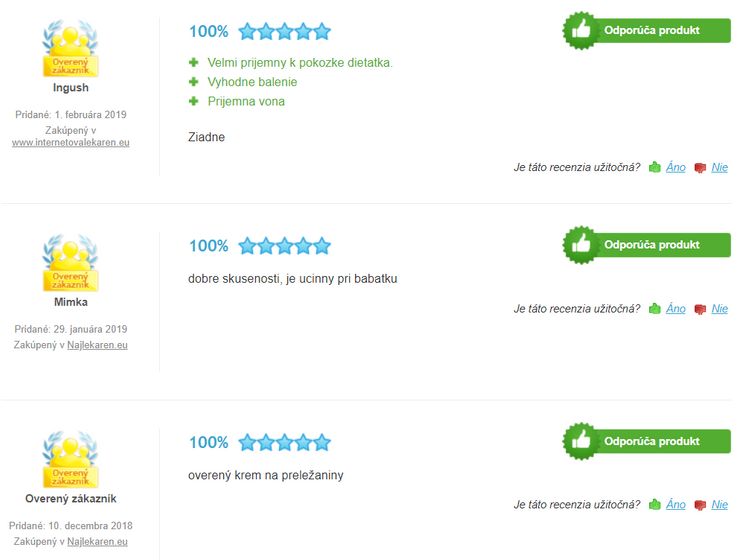Vote Nie on the December 2018 review
This screenshot has height=560, width=750.
(719, 505)
